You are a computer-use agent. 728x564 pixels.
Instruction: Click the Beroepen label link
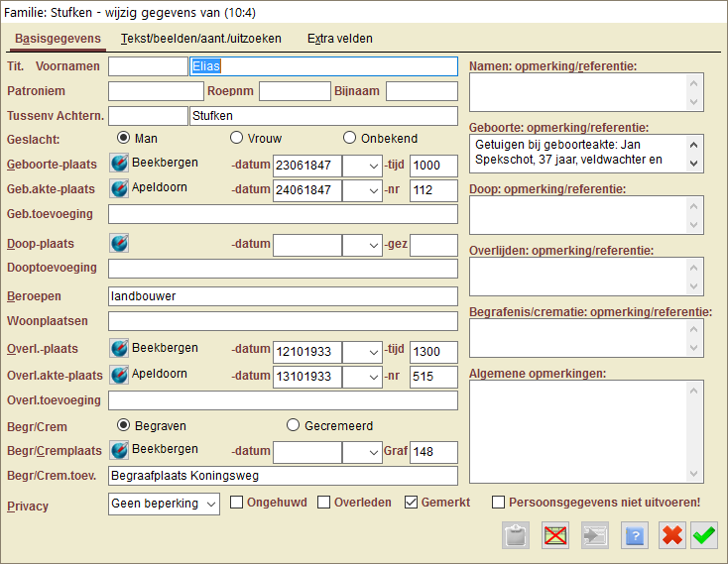click(34, 296)
